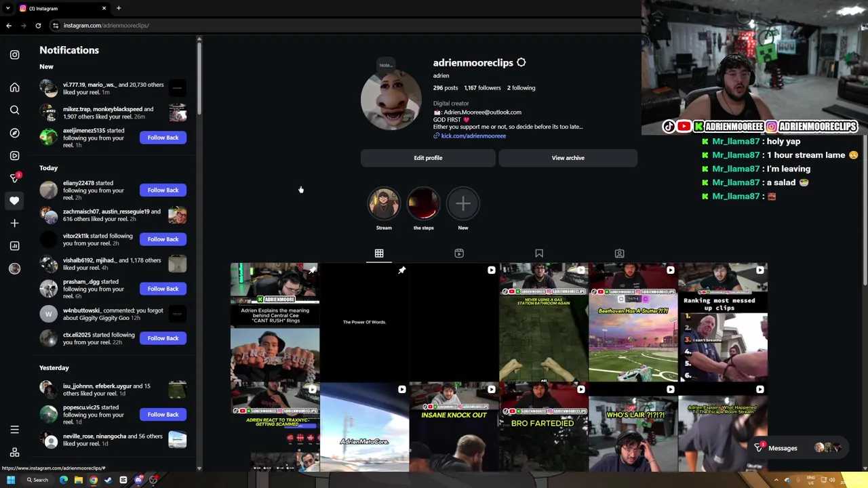This screenshot has width=868, height=488.
Task: Open the 'BRO FARTEDIED' reel
Action: tap(543, 427)
